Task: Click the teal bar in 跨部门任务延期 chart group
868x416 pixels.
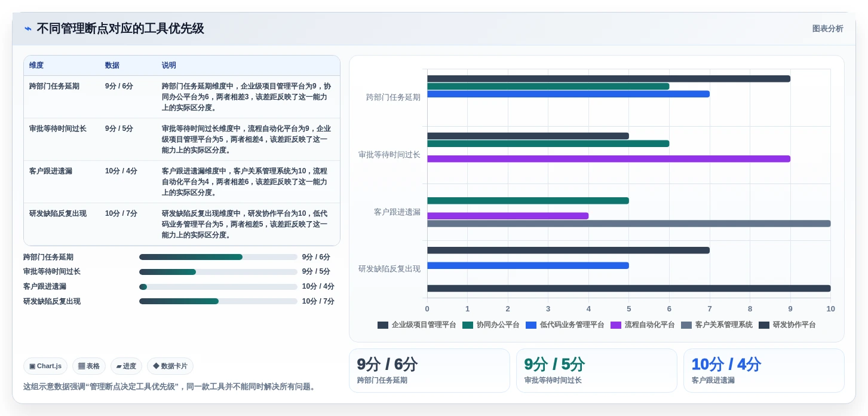Action: click(548, 87)
